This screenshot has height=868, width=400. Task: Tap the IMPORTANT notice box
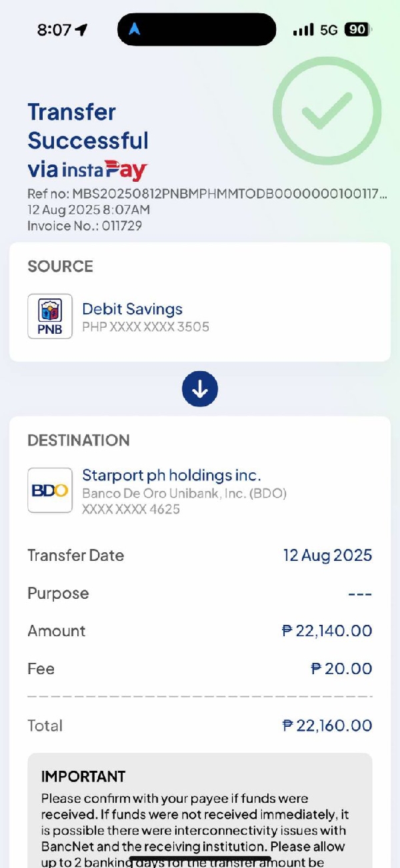tap(200, 813)
